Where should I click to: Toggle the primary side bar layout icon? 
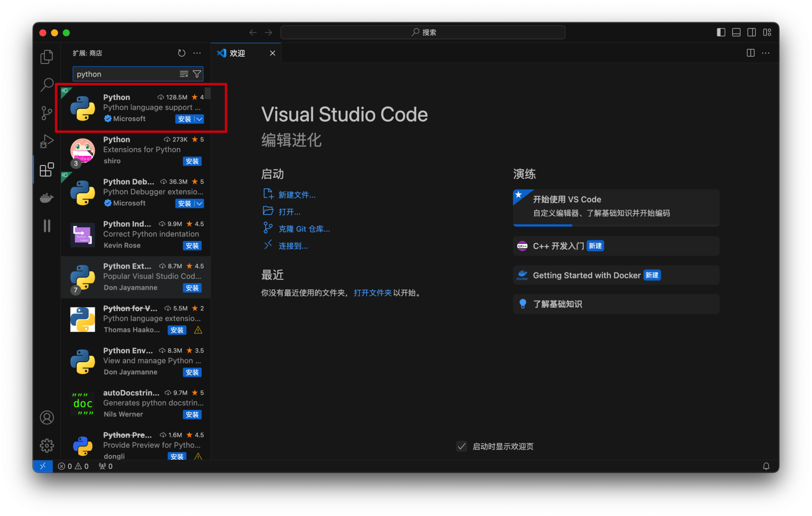pyautogui.click(x=721, y=33)
